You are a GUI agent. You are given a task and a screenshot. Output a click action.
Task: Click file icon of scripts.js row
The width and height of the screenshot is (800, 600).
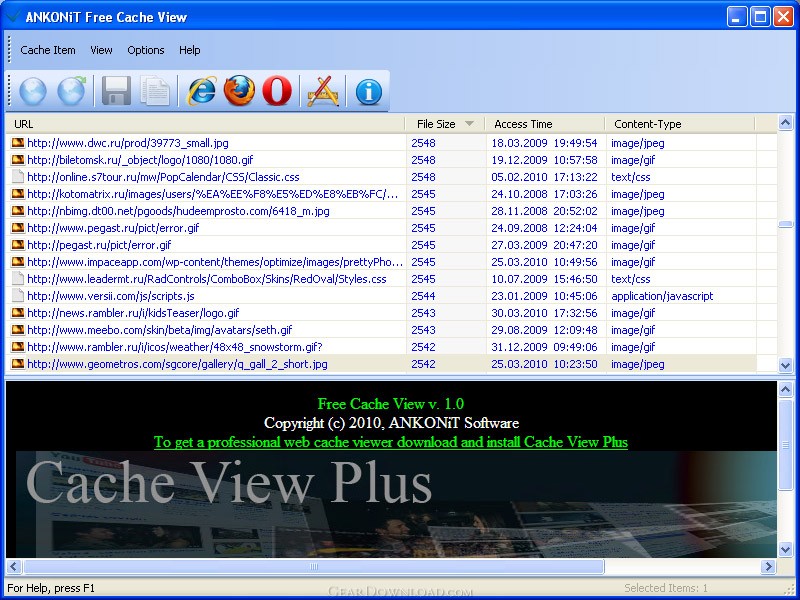pos(18,296)
